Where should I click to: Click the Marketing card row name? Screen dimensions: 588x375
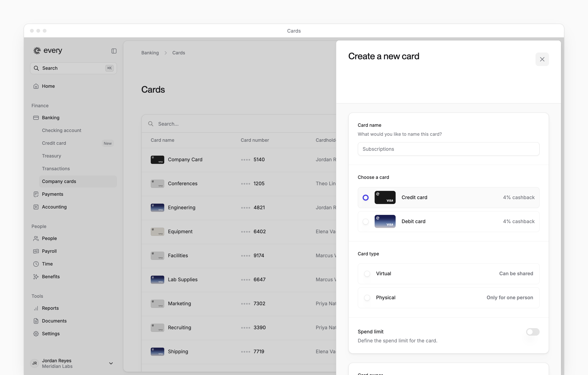[179, 303]
